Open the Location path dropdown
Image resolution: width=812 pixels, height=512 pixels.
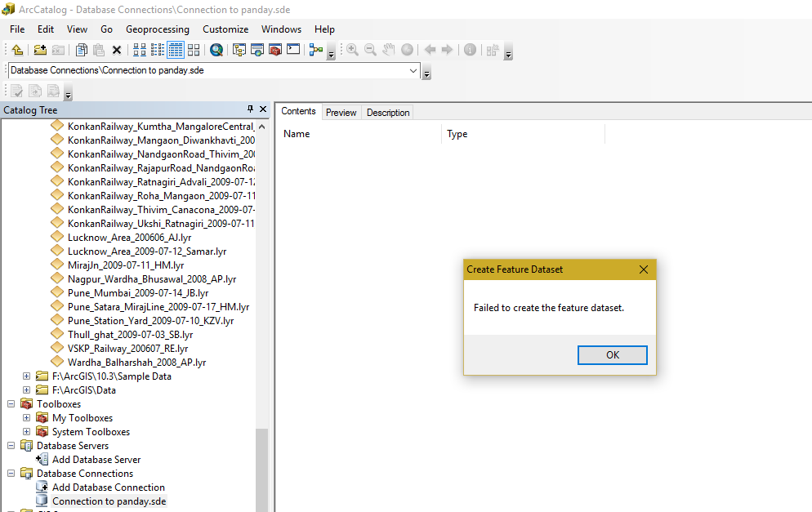pyautogui.click(x=413, y=70)
